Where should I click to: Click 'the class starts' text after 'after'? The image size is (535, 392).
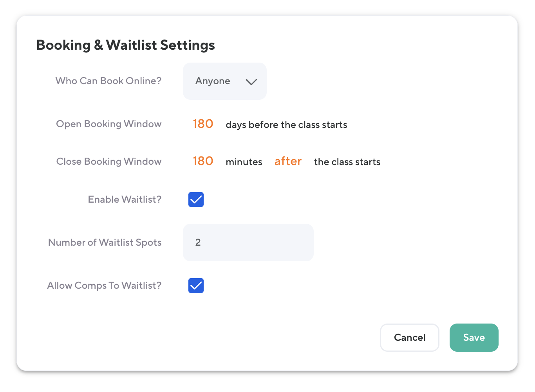coord(347,162)
